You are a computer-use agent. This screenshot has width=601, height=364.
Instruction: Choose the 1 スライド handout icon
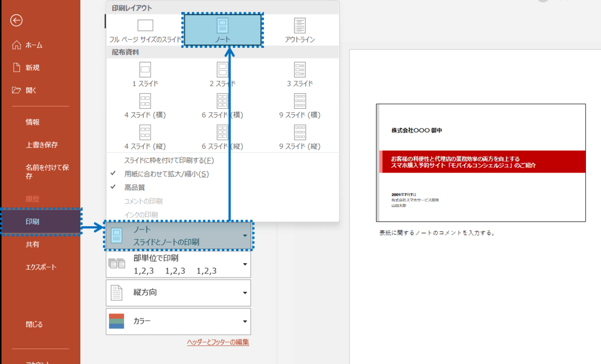pyautogui.click(x=145, y=70)
